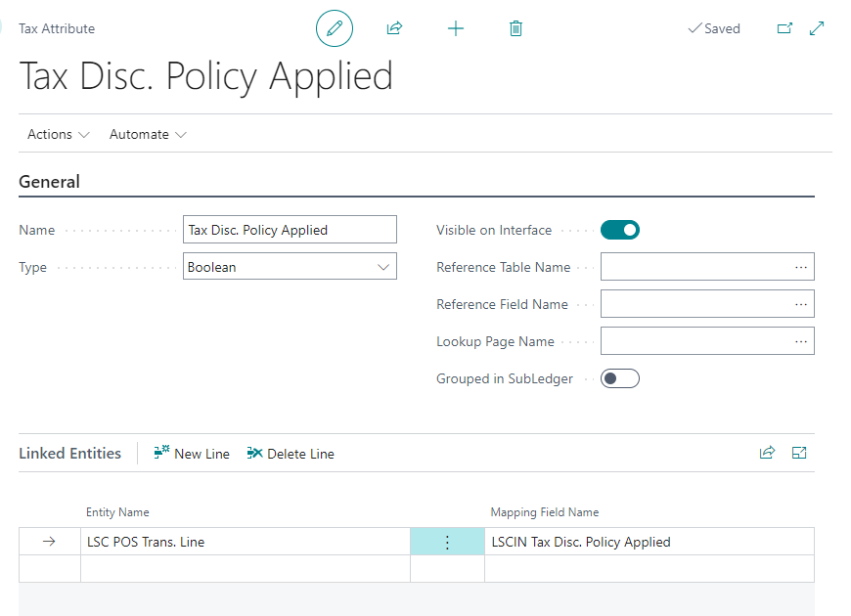Open page in new window icon
Screen dimensions: 851x616
point(784,28)
